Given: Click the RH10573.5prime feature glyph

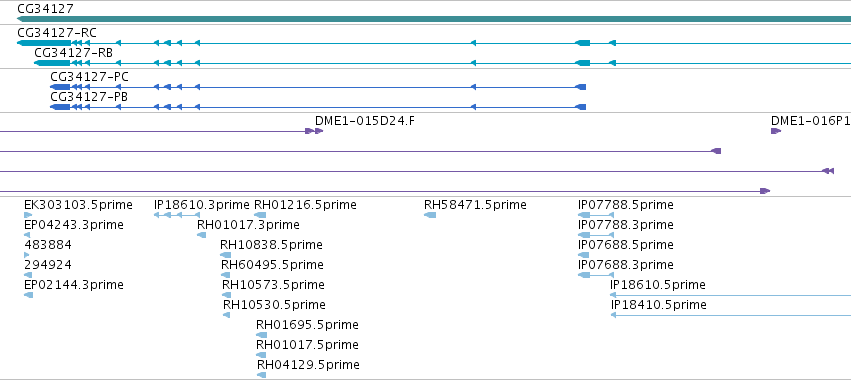Looking at the screenshot, I should point(226,295).
